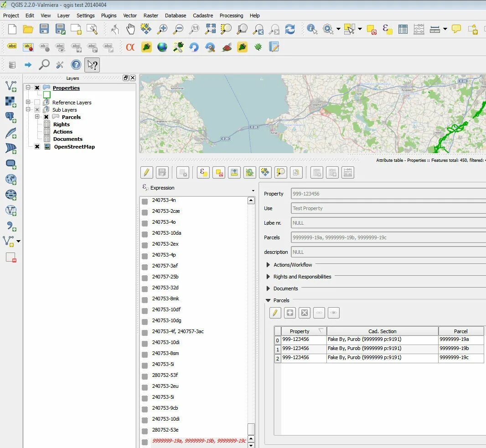Click the Add Raster Layer icon

(10, 101)
